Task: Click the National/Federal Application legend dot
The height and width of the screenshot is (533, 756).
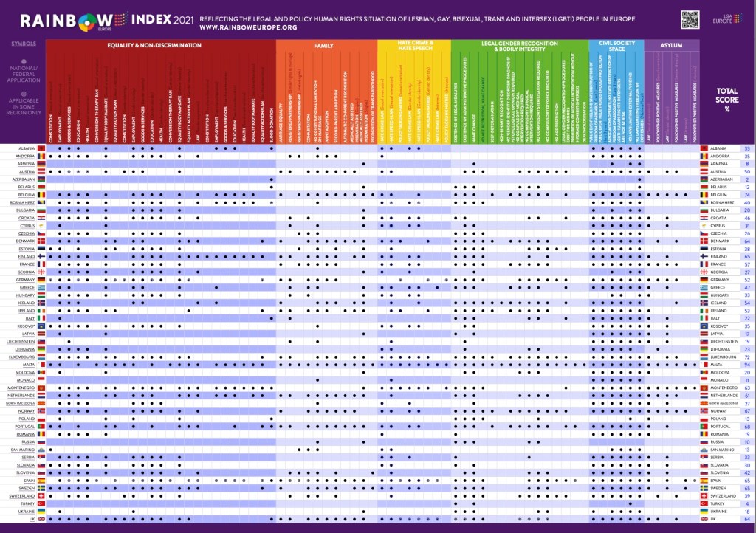Action: [x=24, y=62]
